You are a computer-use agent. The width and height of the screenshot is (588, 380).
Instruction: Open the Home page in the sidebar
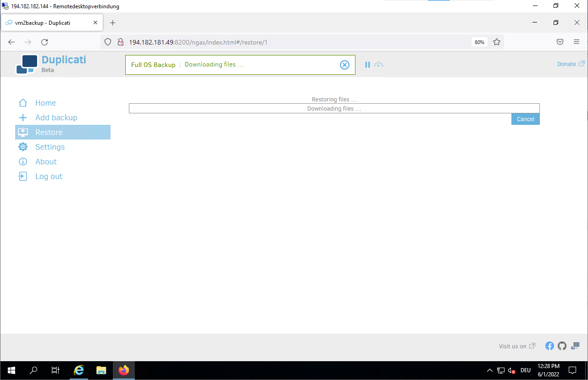coord(45,103)
